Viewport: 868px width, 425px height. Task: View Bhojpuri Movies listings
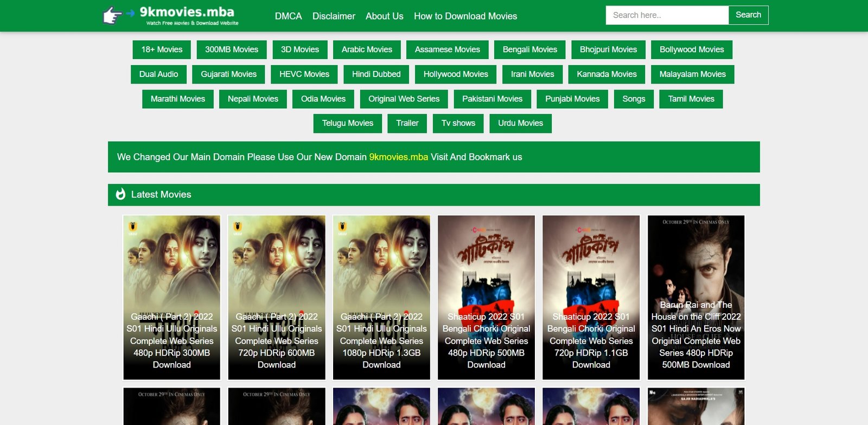[x=608, y=49]
